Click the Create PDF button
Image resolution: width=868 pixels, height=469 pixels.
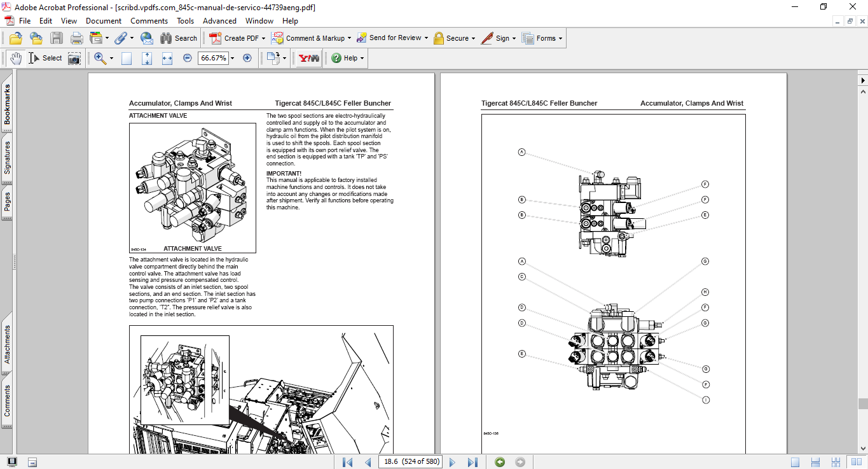click(235, 38)
